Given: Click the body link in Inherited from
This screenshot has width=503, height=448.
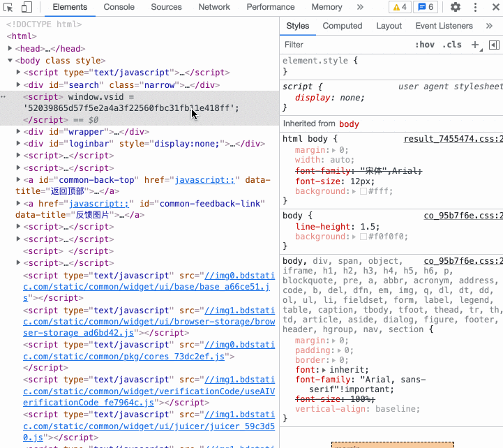Looking at the screenshot, I should pos(349,124).
